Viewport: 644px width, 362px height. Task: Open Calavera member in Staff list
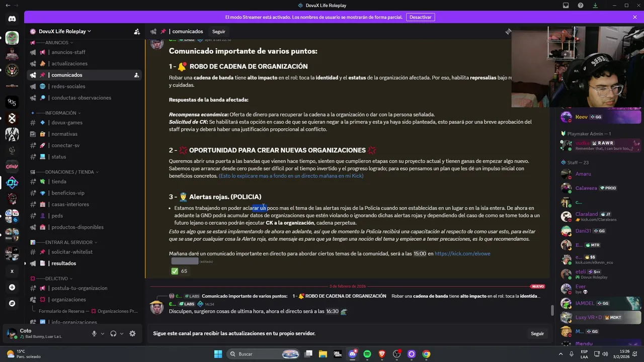[x=601, y=188]
